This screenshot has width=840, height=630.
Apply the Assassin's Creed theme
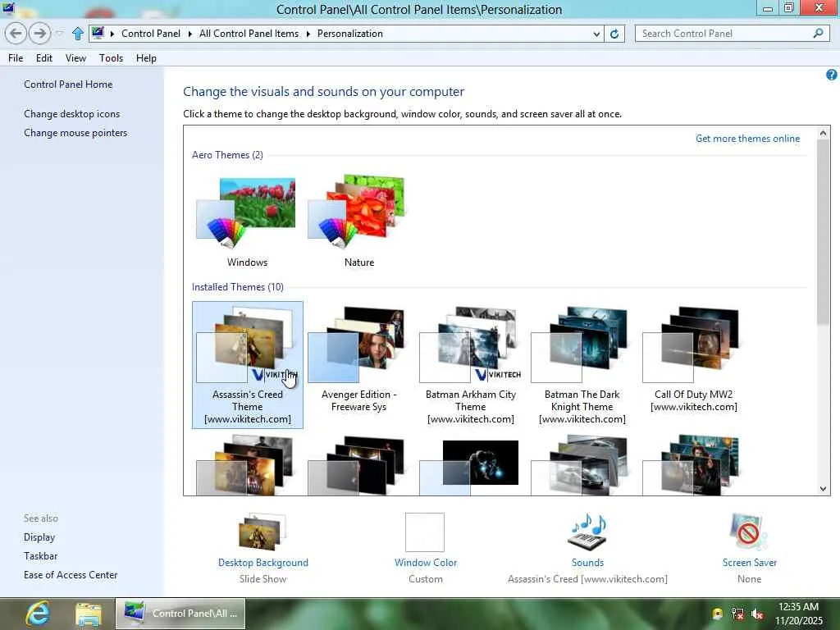[x=248, y=365]
